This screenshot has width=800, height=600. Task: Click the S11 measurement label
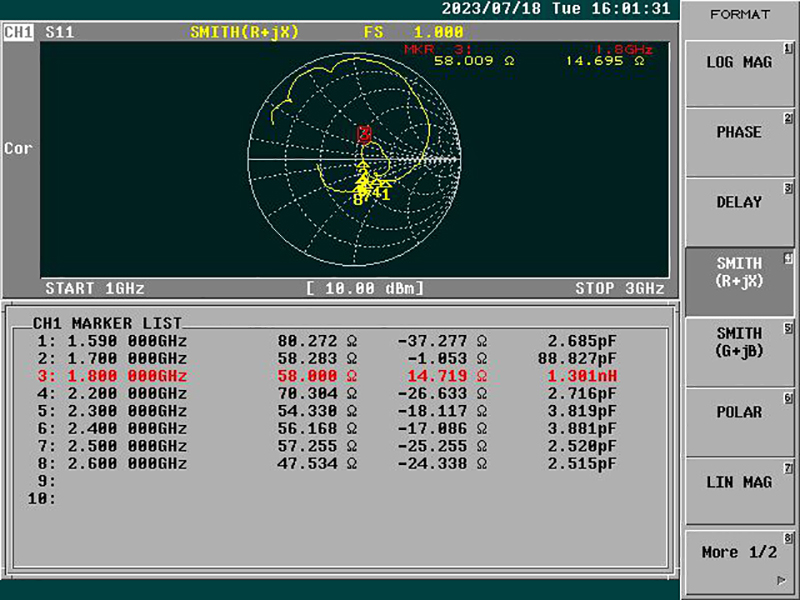pos(60,32)
